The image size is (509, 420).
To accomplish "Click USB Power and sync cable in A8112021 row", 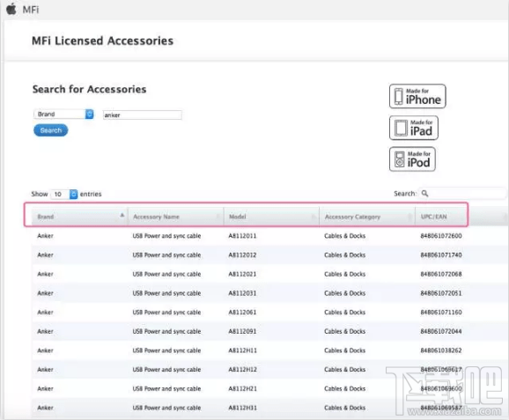I will tap(166, 274).
